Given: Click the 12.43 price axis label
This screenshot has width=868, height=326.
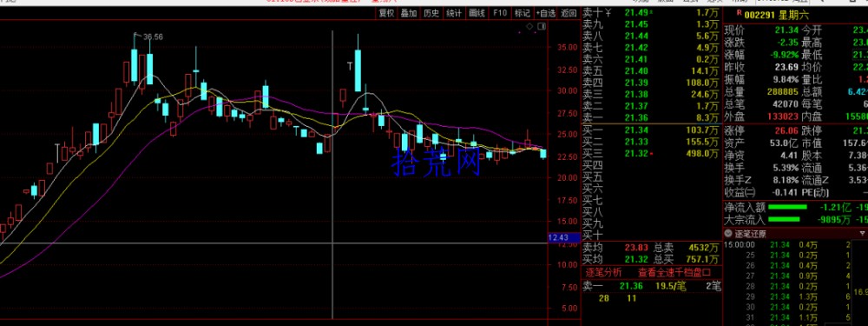Looking at the screenshot, I should click(558, 237).
